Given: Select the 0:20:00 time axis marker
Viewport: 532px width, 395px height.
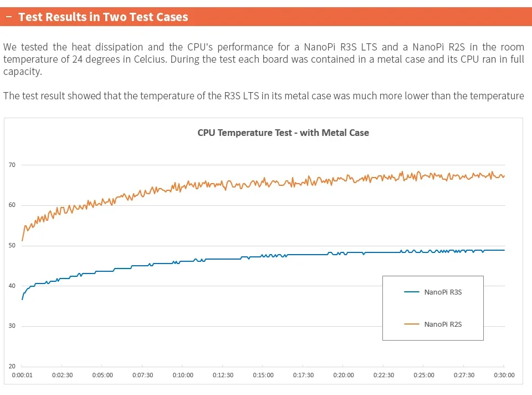Looking at the screenshot, I should pos(344,375).
